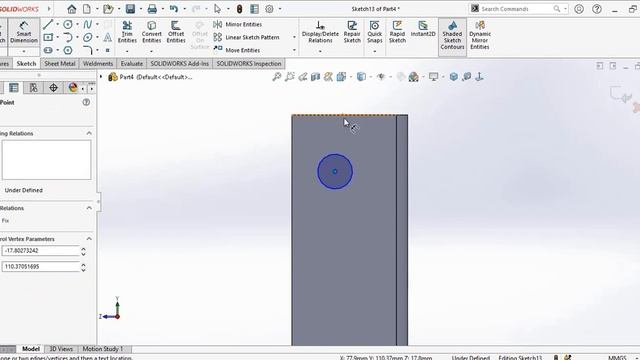Click Offset Entities
Image resolution: width=640 pixels, height=360 pixels.
[x=176, y=32]
